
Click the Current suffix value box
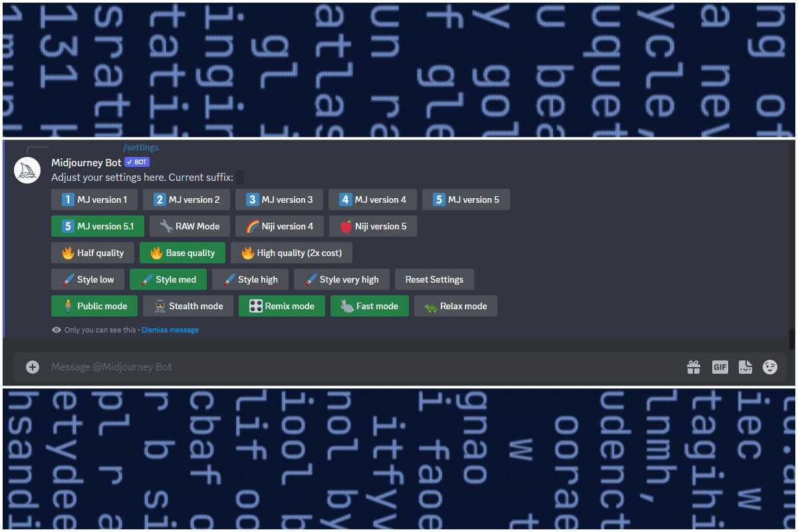click(x=240, y=178)
